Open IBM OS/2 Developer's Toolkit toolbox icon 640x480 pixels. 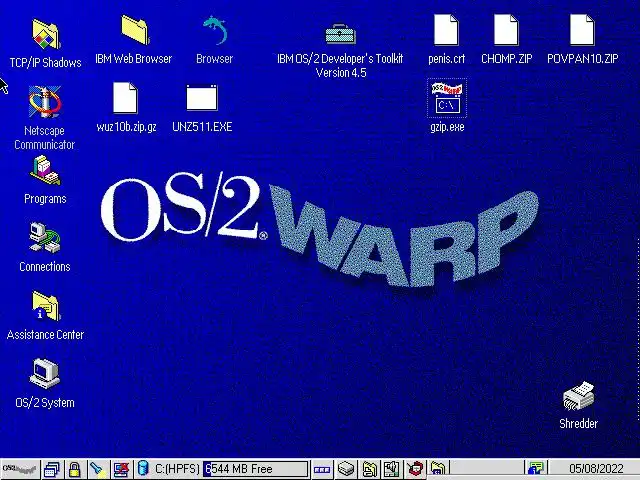click(x=340, y=33)
